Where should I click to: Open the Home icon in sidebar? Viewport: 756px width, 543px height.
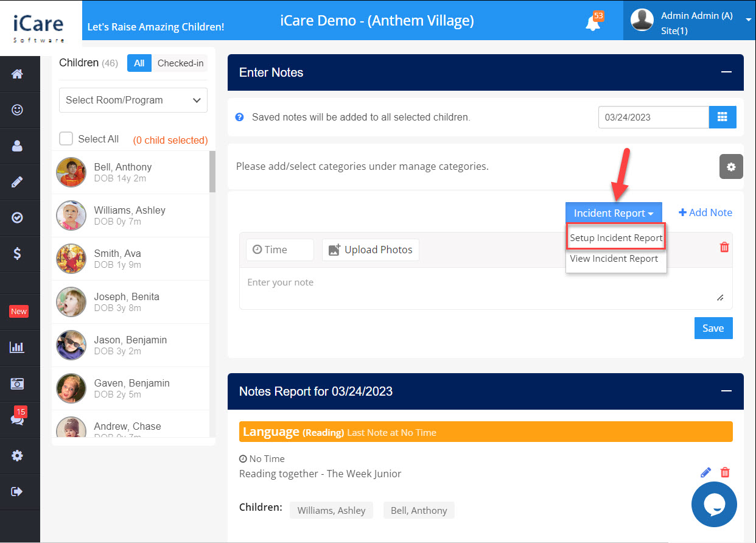click(x=18, y=74)
